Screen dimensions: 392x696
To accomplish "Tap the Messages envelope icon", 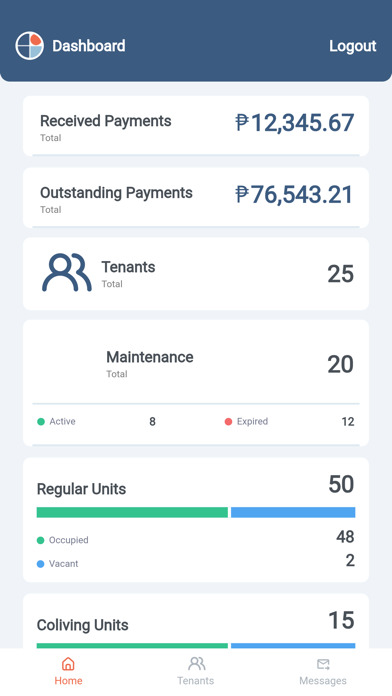I will pos(323,664).
